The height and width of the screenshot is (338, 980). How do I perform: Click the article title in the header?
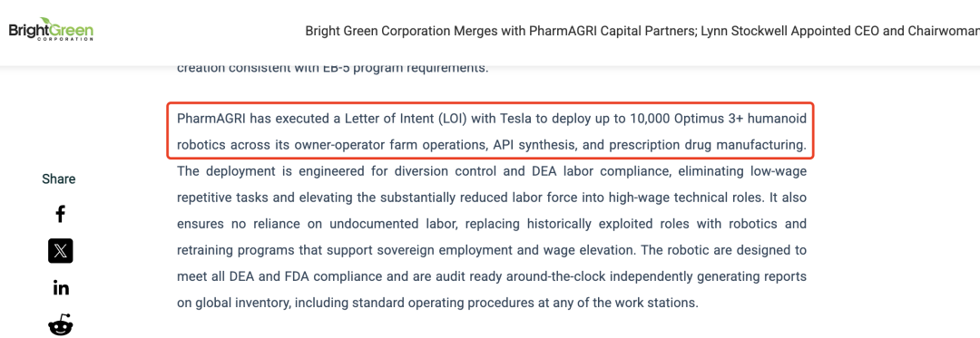(642, 31)
